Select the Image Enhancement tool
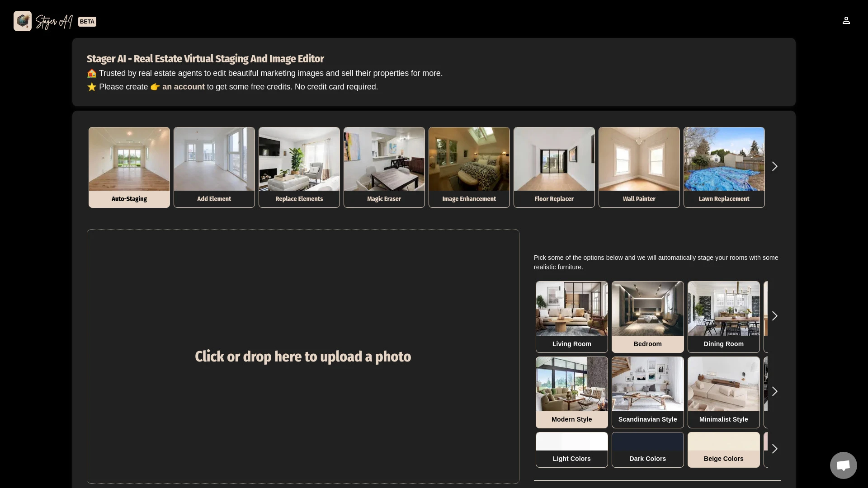Image resolution: width=868 pixels, height=488 pixels. 469,167
